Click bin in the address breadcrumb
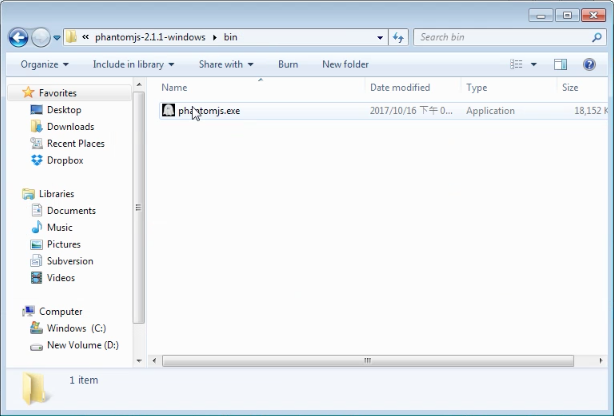This screenshot has width=614, height=416. tap(230, 37)
